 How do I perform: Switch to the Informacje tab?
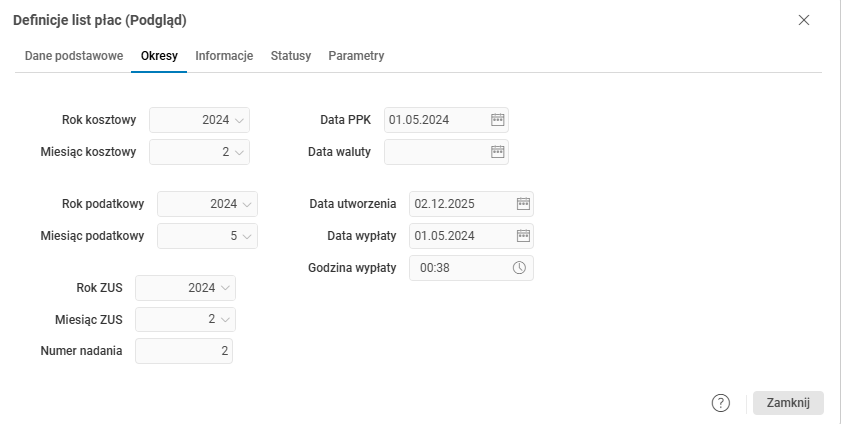tap(224, 56)
